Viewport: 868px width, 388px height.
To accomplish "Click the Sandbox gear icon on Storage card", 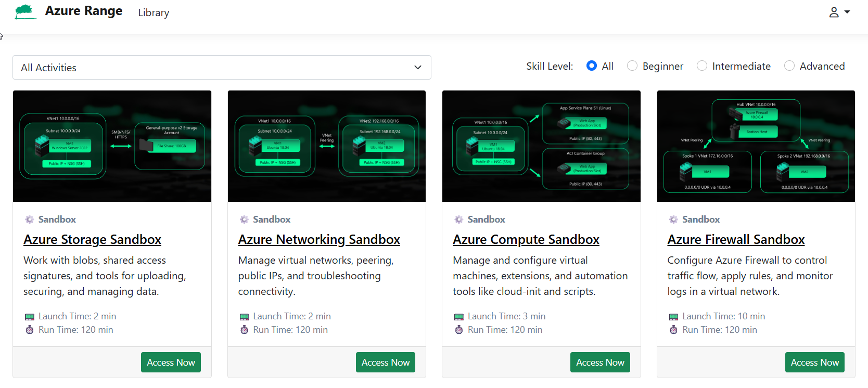I will 30,219.
